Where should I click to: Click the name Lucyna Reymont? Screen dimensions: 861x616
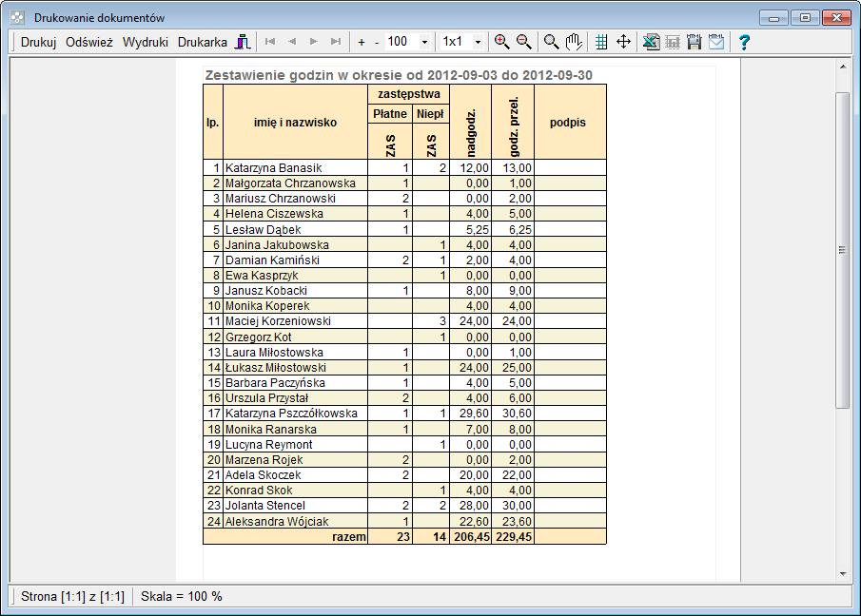(269, 445)
